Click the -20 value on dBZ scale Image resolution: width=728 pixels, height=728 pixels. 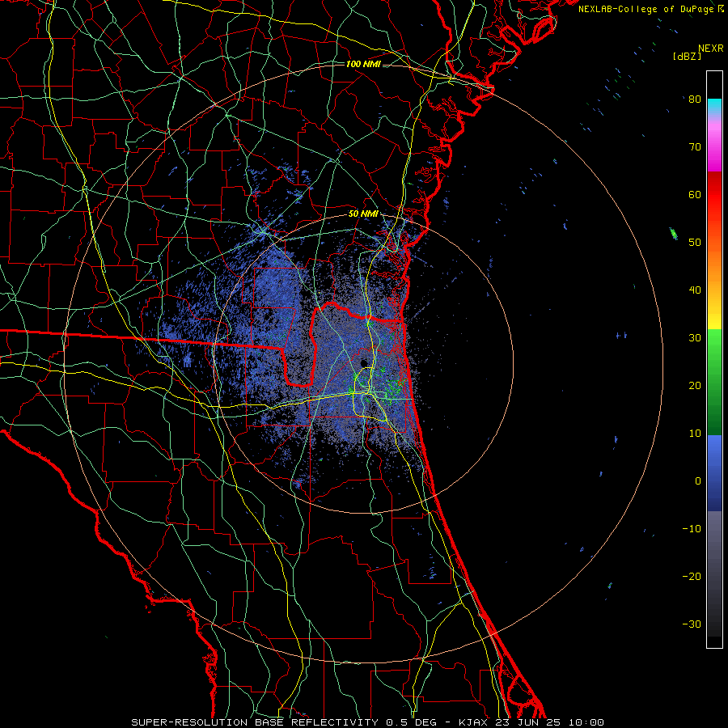pos(692,576)
